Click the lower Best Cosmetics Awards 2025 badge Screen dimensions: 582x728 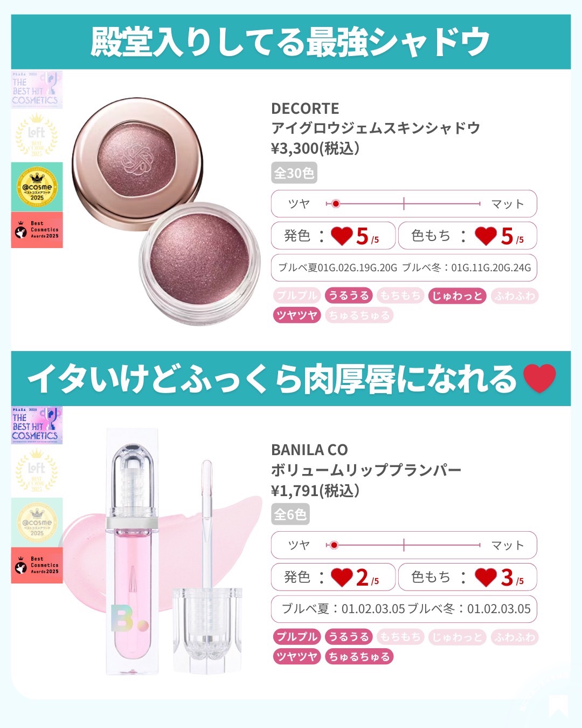pos(37,566)
